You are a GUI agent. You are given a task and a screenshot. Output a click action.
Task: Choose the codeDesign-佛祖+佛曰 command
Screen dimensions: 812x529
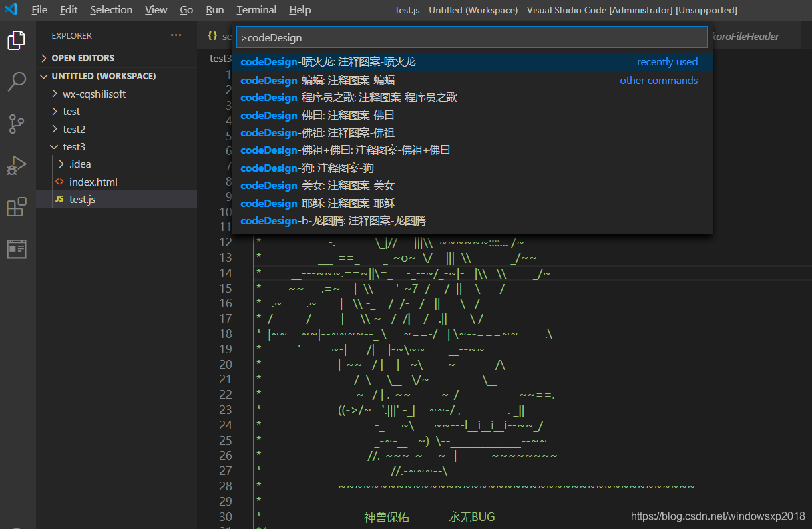tap(345, 150)
